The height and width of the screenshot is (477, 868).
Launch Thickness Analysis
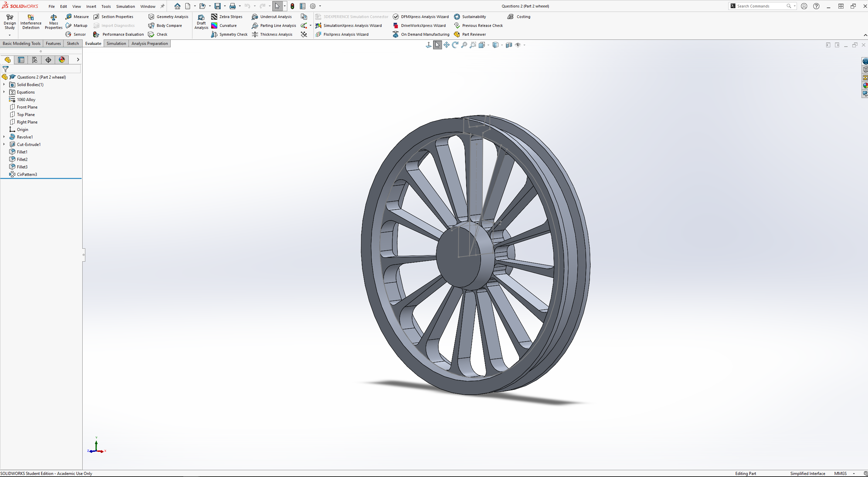coord(272,34)
